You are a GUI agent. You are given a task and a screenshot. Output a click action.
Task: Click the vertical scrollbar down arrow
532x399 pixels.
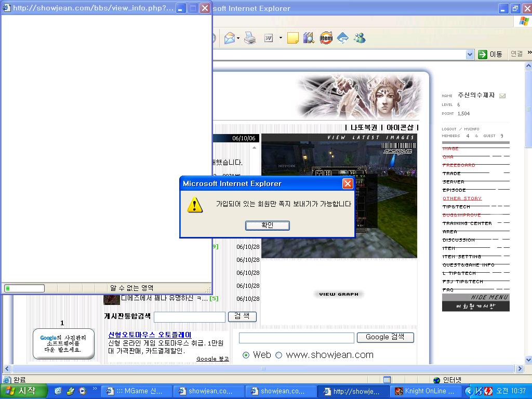[528, 360]
